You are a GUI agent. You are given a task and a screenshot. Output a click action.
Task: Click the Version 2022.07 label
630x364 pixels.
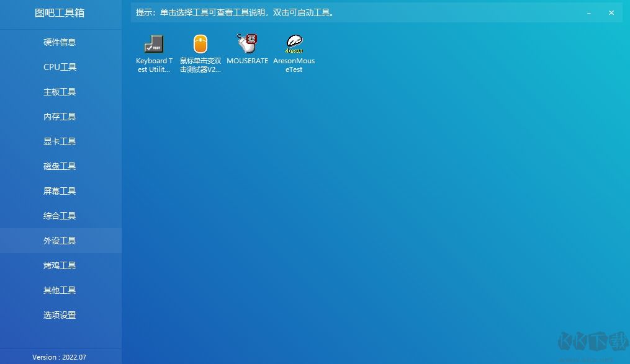tap(60, 357)
